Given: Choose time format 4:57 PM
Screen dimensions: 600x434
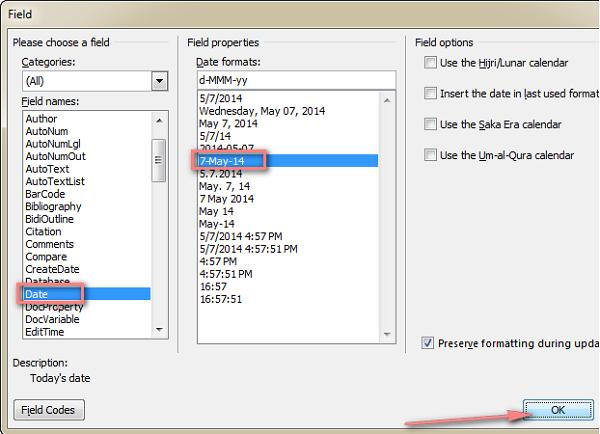Looking at the screenshot, I should coord(289,261).
